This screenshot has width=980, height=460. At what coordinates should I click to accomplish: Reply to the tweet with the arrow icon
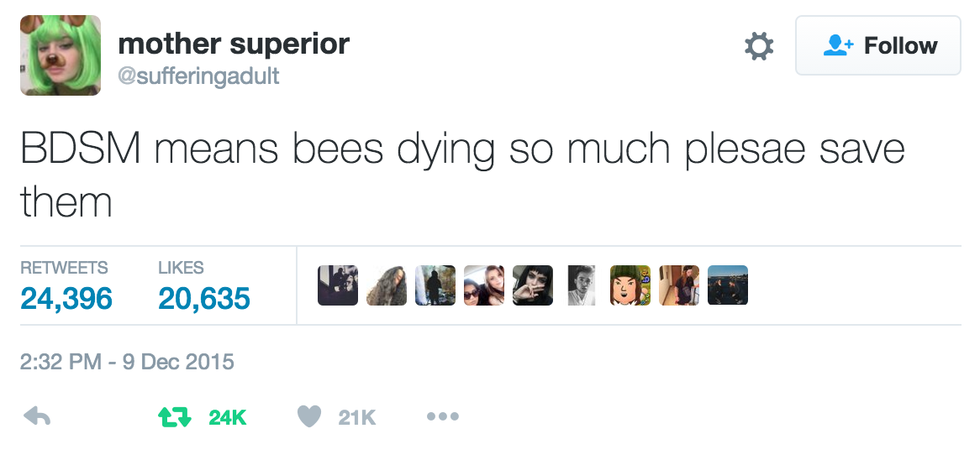[x=37, y=417]
